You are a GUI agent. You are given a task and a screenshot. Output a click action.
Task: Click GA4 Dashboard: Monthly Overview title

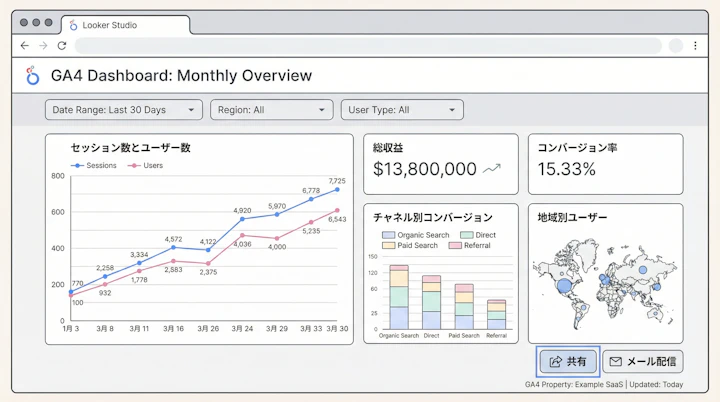(181, 75)
